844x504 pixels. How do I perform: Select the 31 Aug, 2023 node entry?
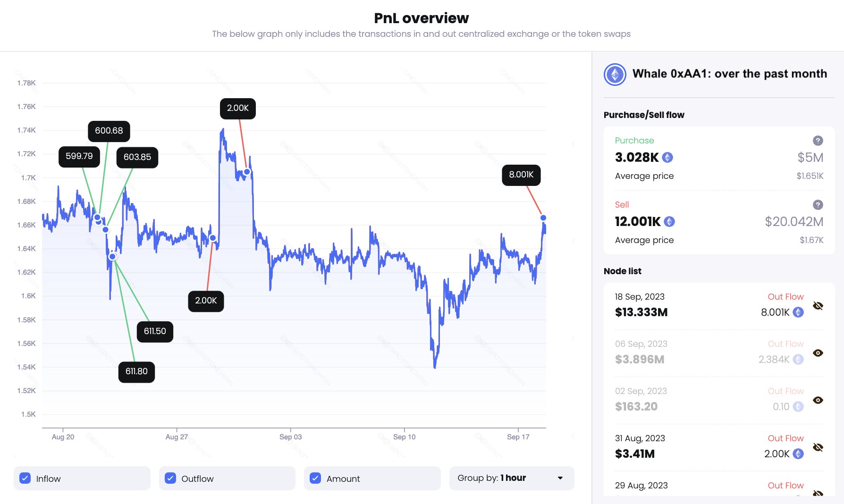point(640,438)
